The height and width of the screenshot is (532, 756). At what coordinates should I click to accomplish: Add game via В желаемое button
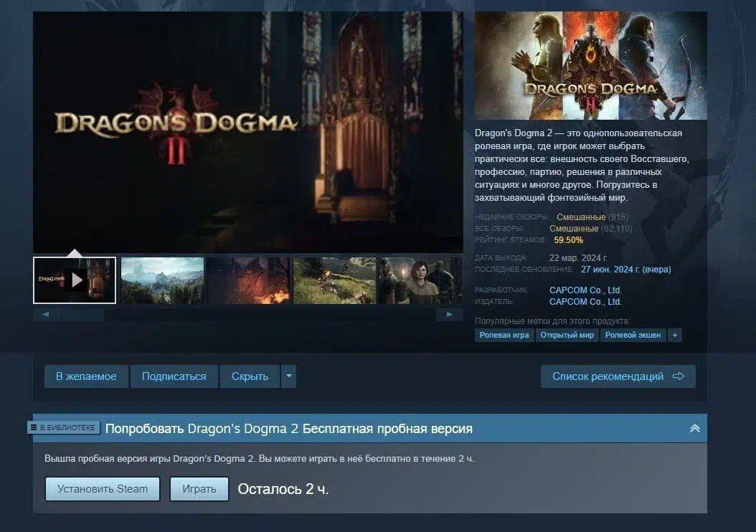click(86, 376)
